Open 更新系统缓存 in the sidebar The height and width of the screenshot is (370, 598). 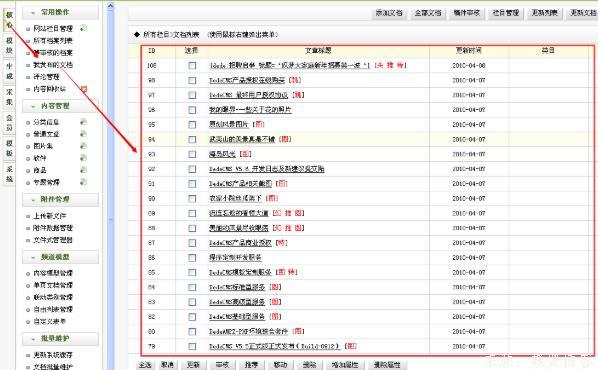pyautogui.click(x=53, y=355)
